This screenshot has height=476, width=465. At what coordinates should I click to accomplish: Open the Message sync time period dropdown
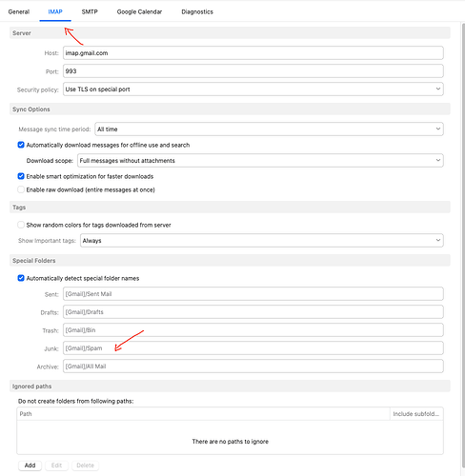pos(269,129)
